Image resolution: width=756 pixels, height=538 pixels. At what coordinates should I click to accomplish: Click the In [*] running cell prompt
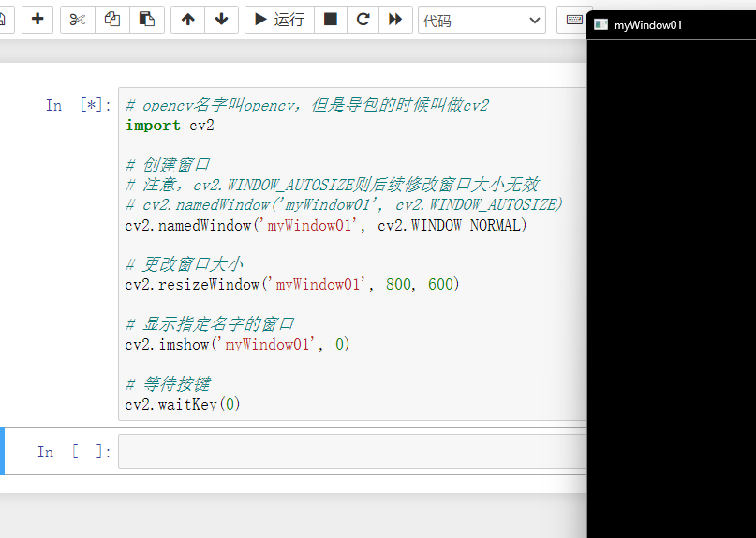pyautogui.click(x=79, y=105)
